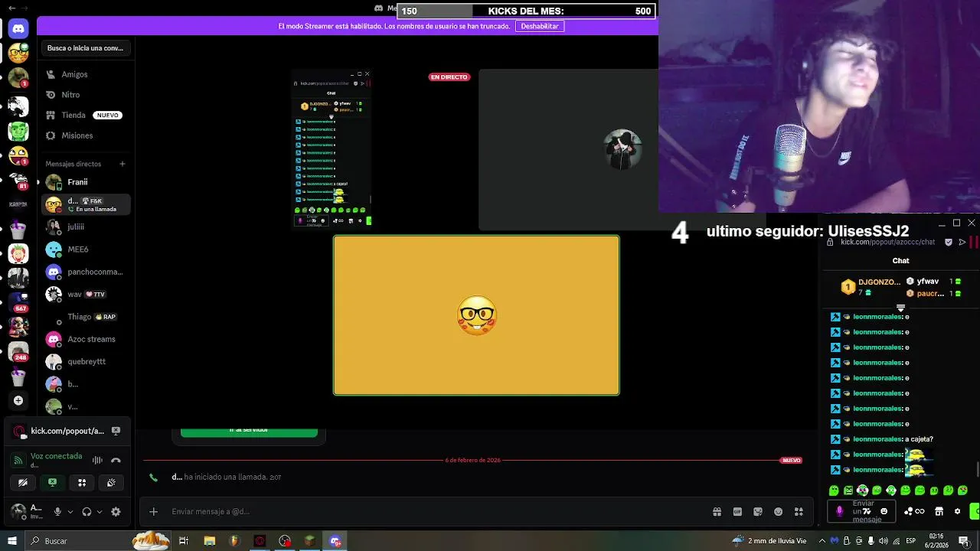Open direct message with Franii
The height and width of the screenshot is (551, 980).
point(86,182)
